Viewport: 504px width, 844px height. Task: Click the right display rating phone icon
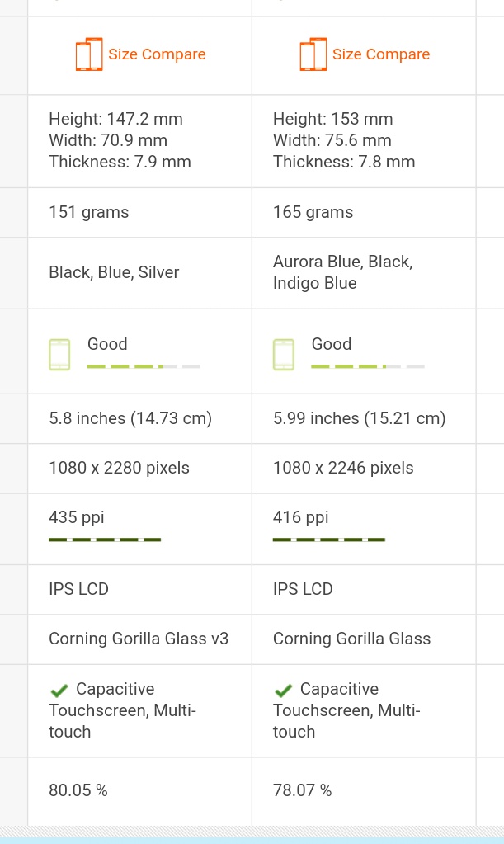[x=284, y=355]
